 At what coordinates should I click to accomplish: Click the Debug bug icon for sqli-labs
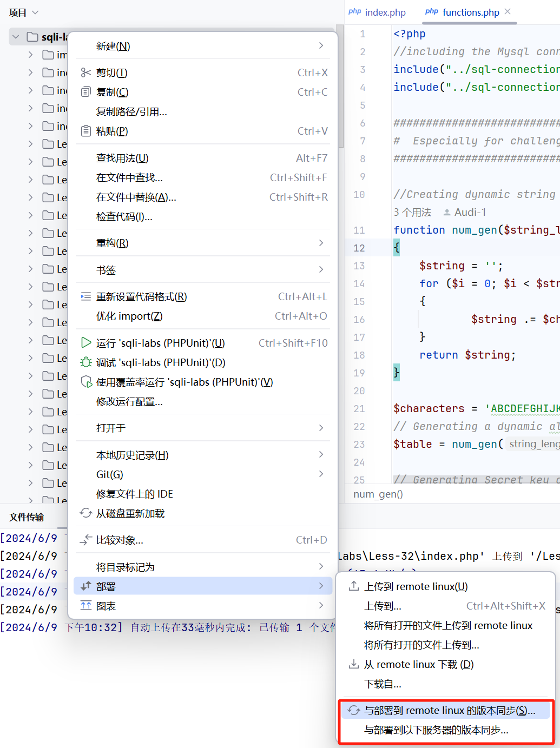(85, 362)
